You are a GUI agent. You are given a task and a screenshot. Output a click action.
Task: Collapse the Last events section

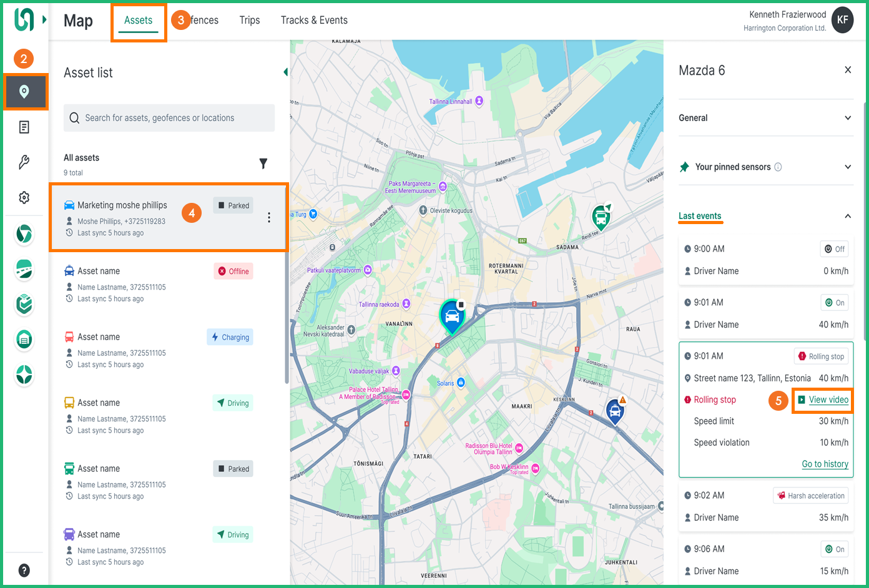(x=847, y=216)
